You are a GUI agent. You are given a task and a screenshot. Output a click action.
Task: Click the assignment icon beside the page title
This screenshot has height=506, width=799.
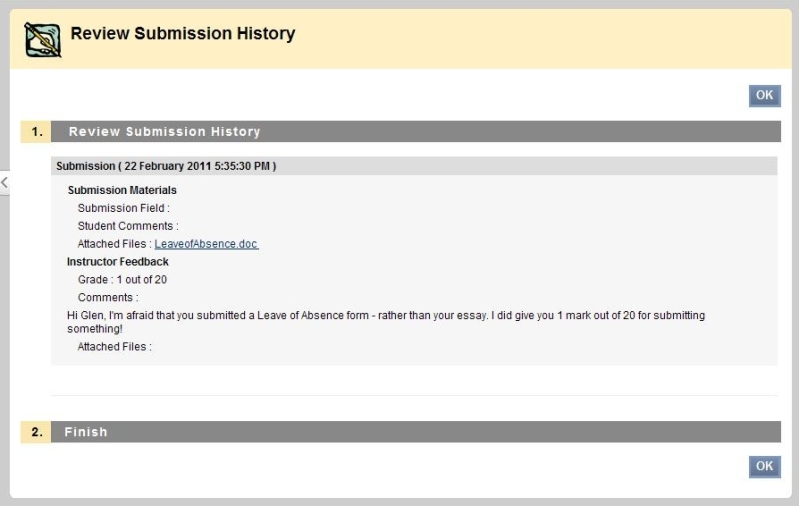click(x=43, y=40)
